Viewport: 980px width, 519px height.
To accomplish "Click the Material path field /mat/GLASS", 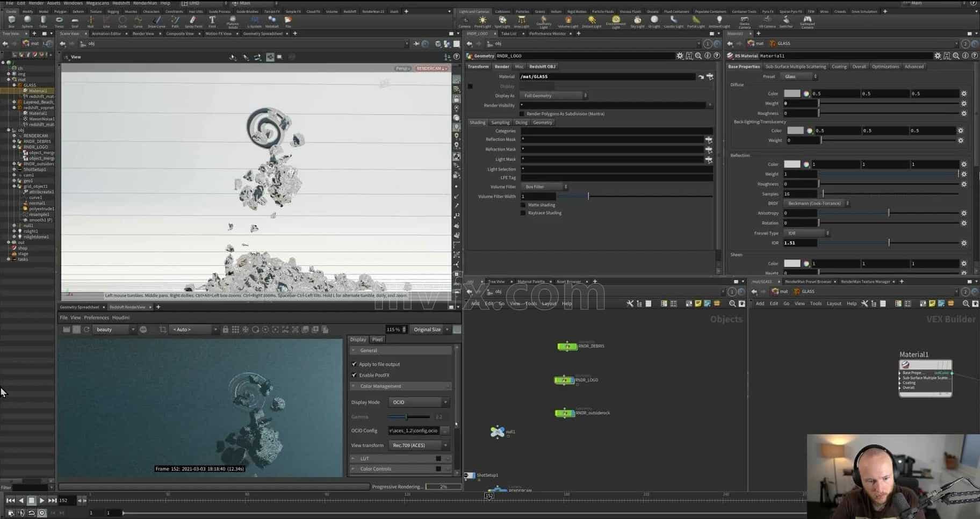I will (x=608, y=77).
